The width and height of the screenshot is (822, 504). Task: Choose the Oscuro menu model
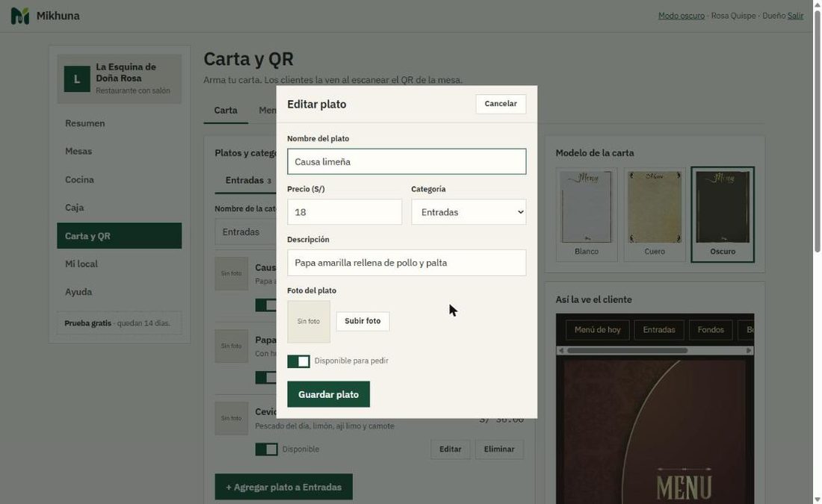(x=723, y=215)
